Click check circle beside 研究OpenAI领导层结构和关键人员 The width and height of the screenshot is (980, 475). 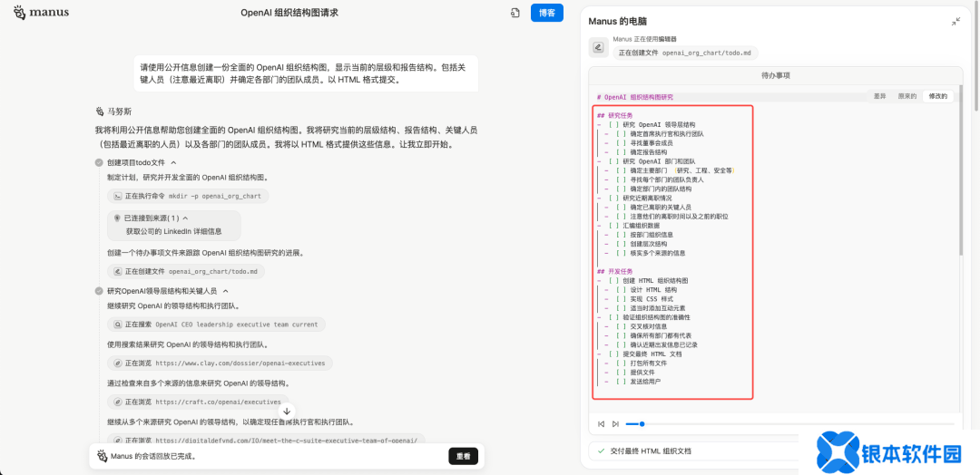99,291
